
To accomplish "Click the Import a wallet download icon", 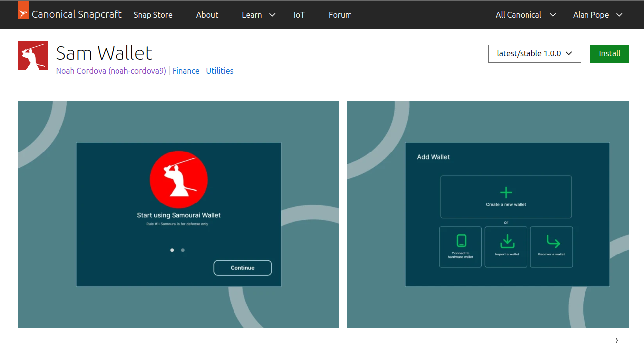I will [x=506, y=241].
